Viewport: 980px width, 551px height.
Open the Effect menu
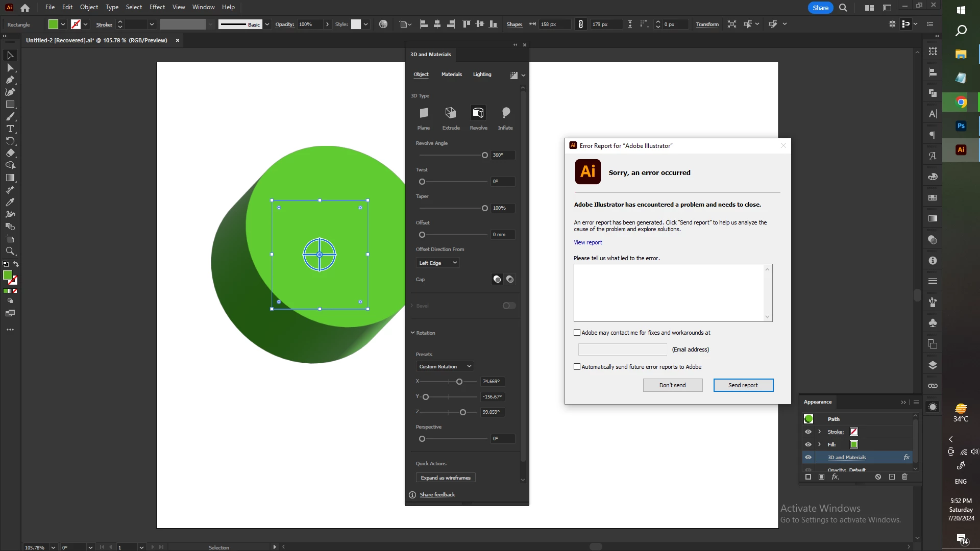point(157,7)
